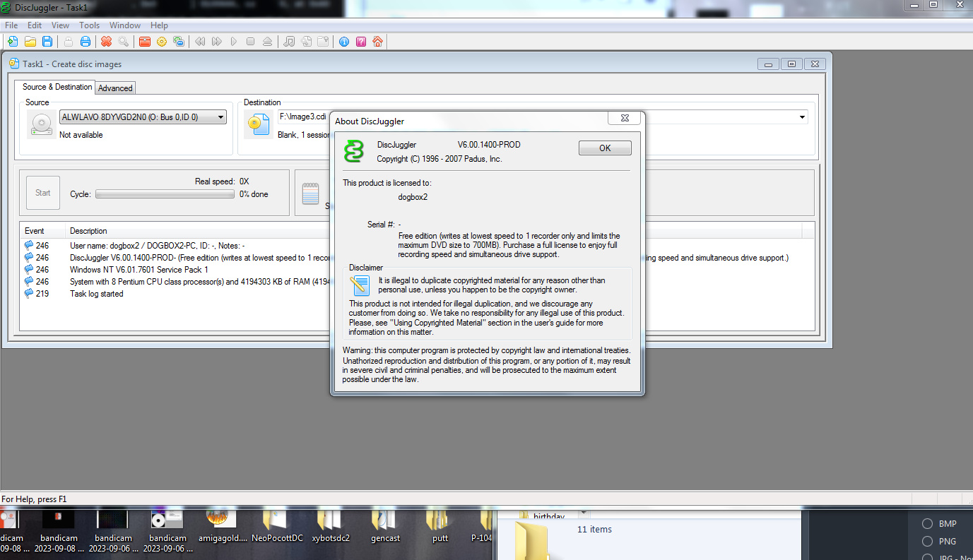This screenshot has width=973, height=560.
Task: Click the disclaimer notepad pencil icon
Action: tap(360, 285)
